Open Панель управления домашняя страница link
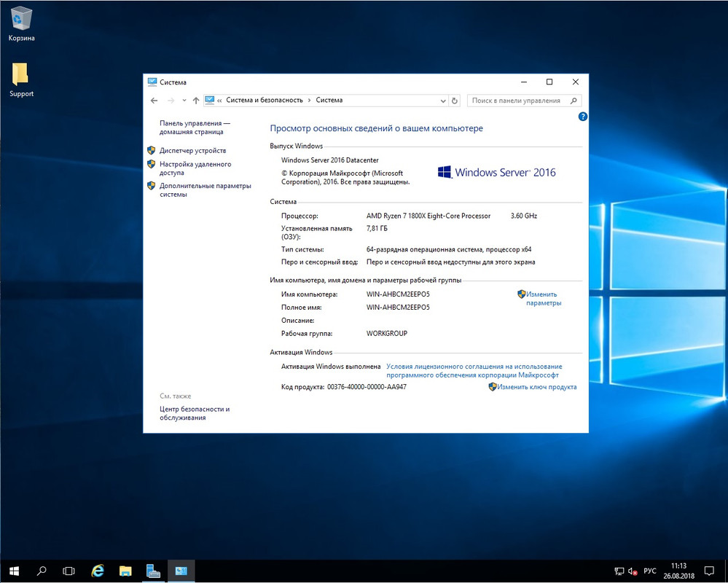Image resolution: width=728 pixels, height=583 pixels. (195, 128)
